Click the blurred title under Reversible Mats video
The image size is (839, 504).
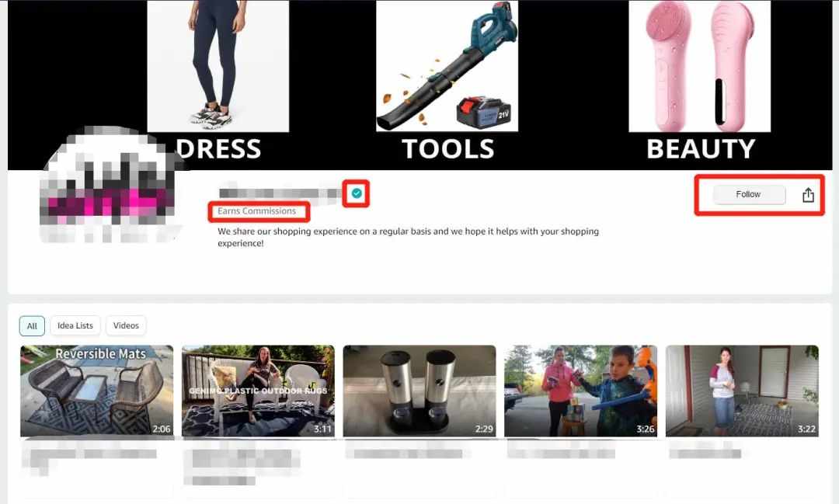click(x=91, y=459)
